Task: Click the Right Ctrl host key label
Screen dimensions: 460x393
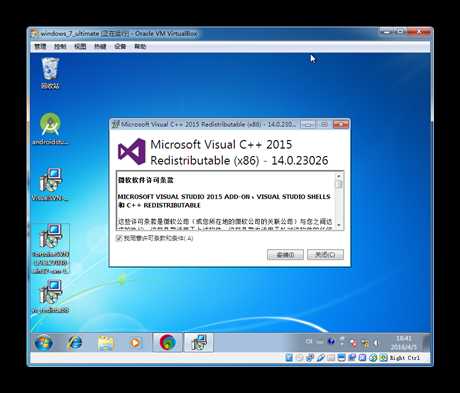Action: 405,358
